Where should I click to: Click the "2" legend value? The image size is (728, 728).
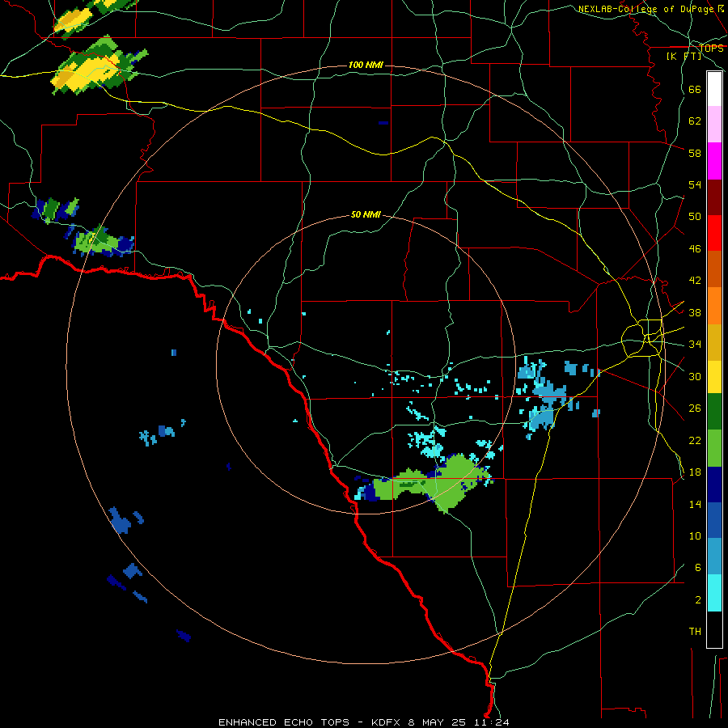tap(697, 600)
